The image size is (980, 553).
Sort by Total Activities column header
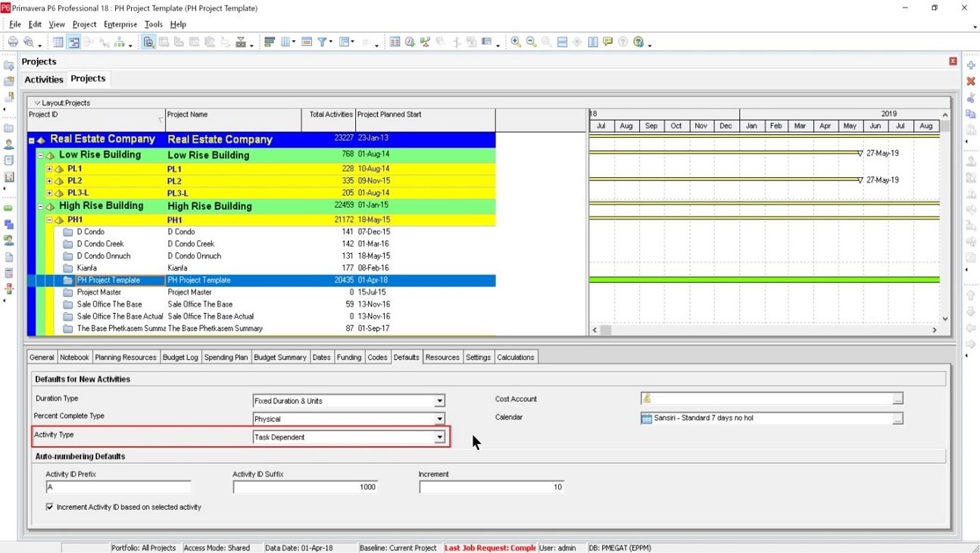(328, 120)
